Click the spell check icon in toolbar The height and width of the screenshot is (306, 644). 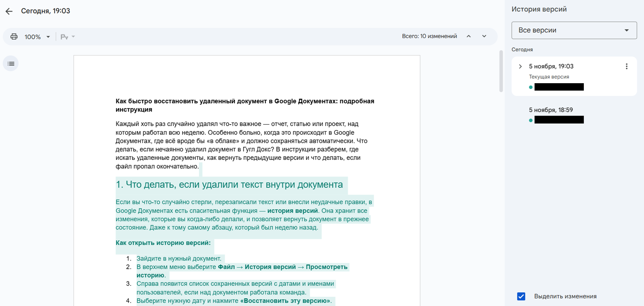(x=64, y=37)
